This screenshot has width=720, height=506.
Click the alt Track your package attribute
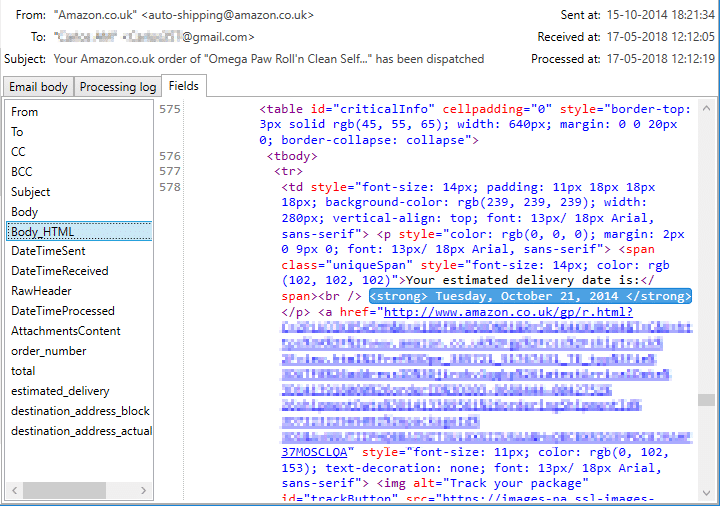[501, 484]
